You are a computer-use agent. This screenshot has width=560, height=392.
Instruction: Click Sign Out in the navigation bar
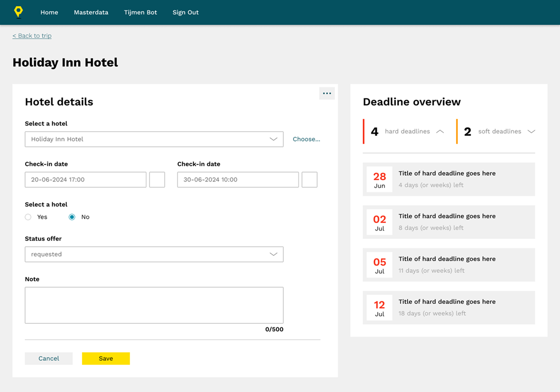point(185,12)
